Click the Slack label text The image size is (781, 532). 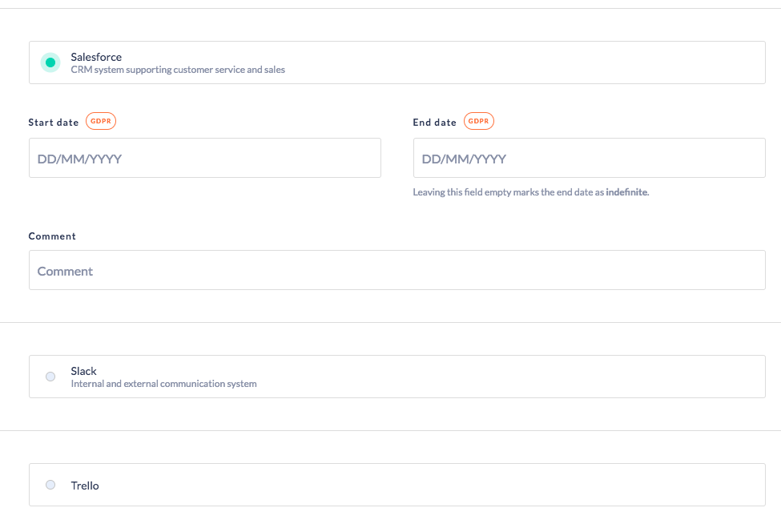click(x=82, y=371)
